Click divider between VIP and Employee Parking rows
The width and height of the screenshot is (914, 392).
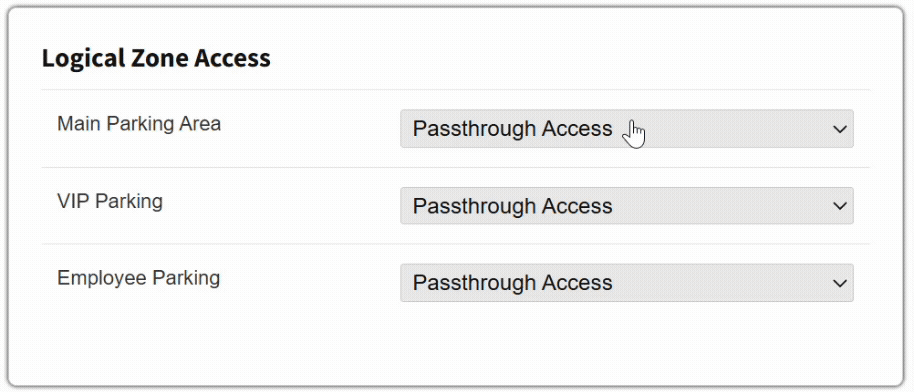click(456, 244)
